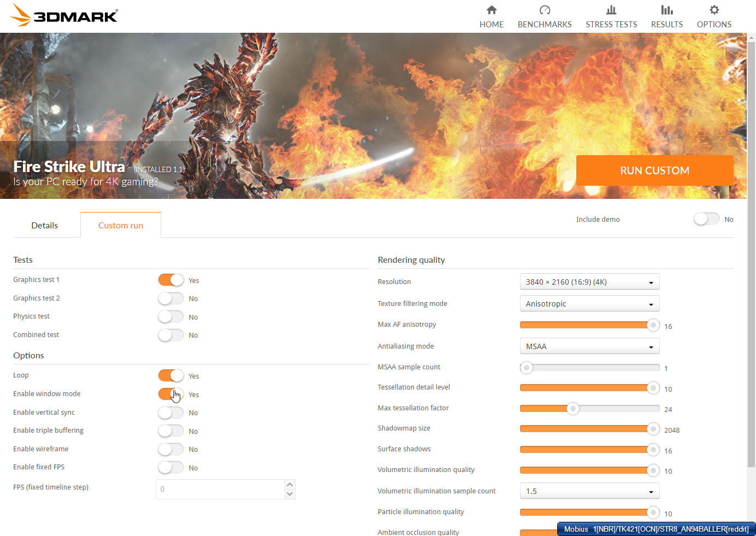This screenshot has width=756, height=536.
Task: Click the Rendering quality heading
Action: (411, 260)
